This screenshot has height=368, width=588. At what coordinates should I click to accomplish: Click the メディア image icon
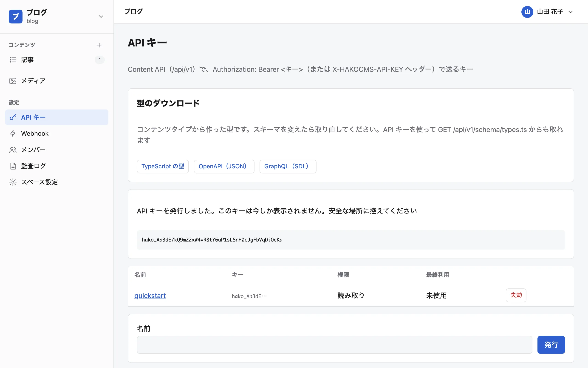[x=13, y=81]
